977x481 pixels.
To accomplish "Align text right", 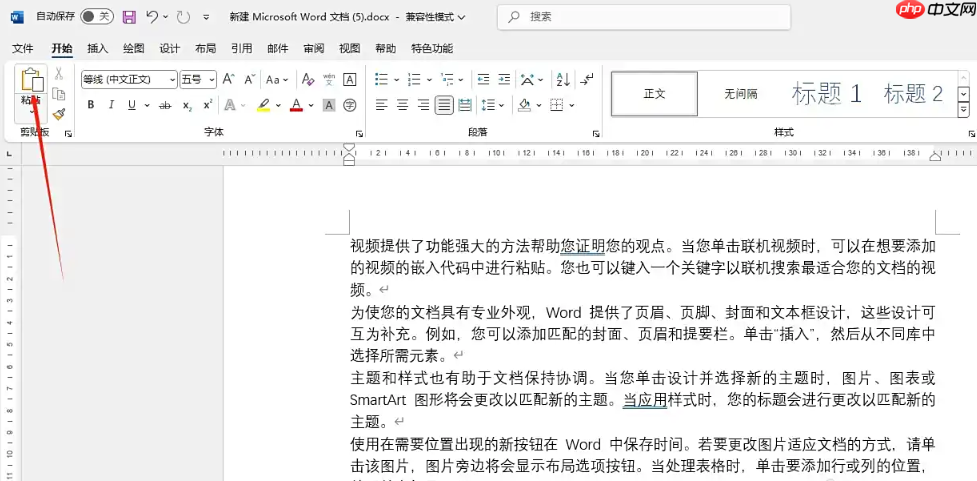I will [423, 105].
